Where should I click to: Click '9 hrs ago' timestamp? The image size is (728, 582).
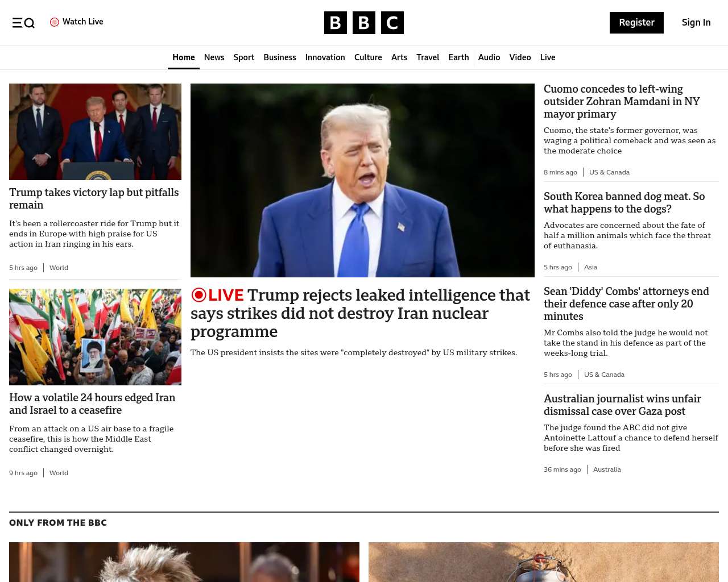23,473
